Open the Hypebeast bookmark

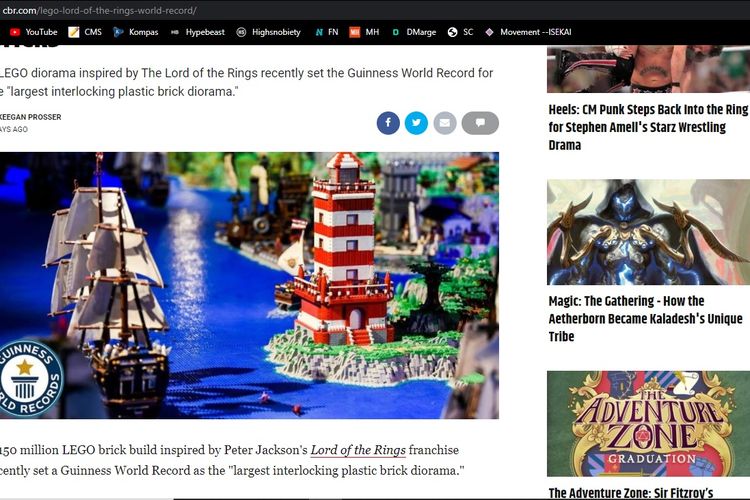197,32
